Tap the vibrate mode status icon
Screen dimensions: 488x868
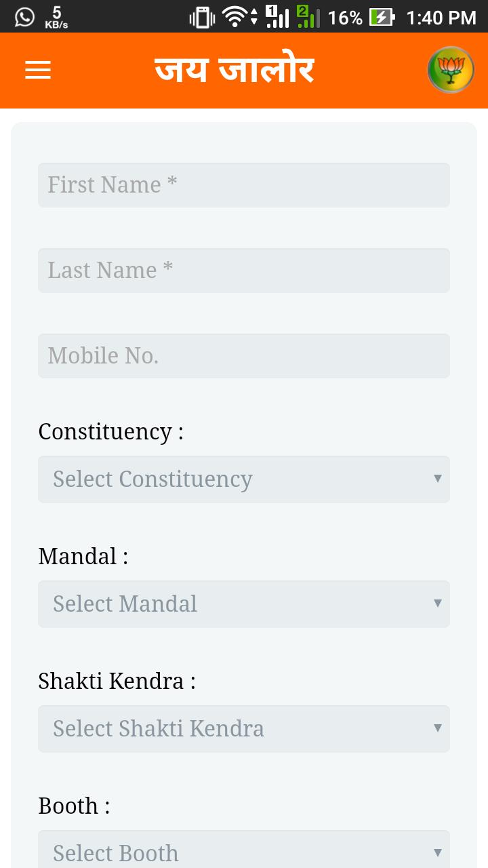[x=202, y=17]
